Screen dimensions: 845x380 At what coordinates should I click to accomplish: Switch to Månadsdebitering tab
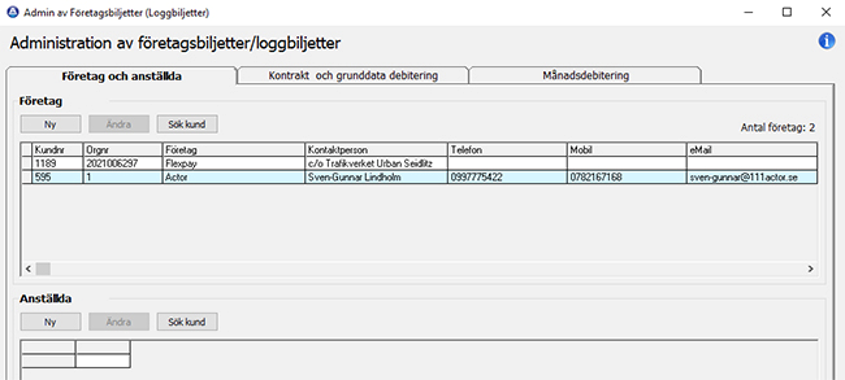585,75
